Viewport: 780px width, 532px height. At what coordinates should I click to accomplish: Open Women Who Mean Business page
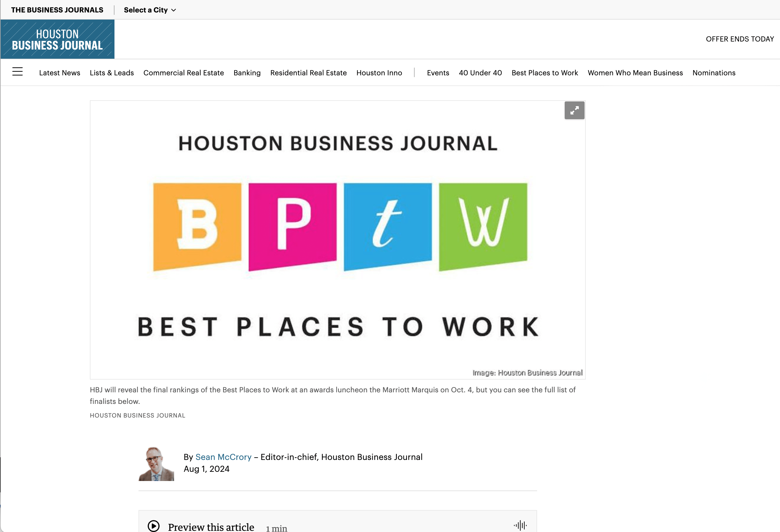pos(635,73)
